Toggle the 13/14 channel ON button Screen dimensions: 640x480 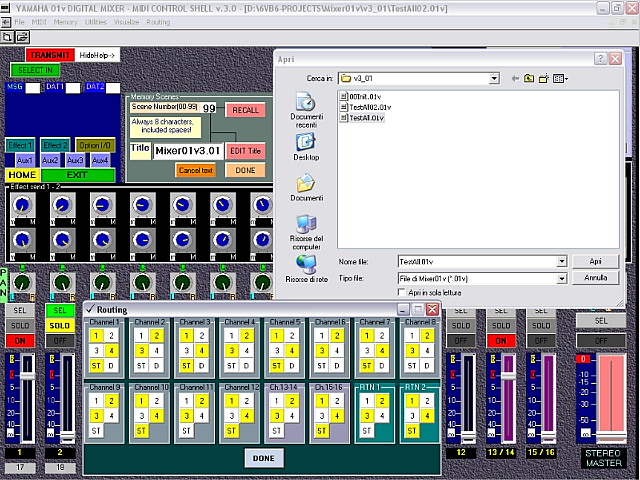click(501, 340)
